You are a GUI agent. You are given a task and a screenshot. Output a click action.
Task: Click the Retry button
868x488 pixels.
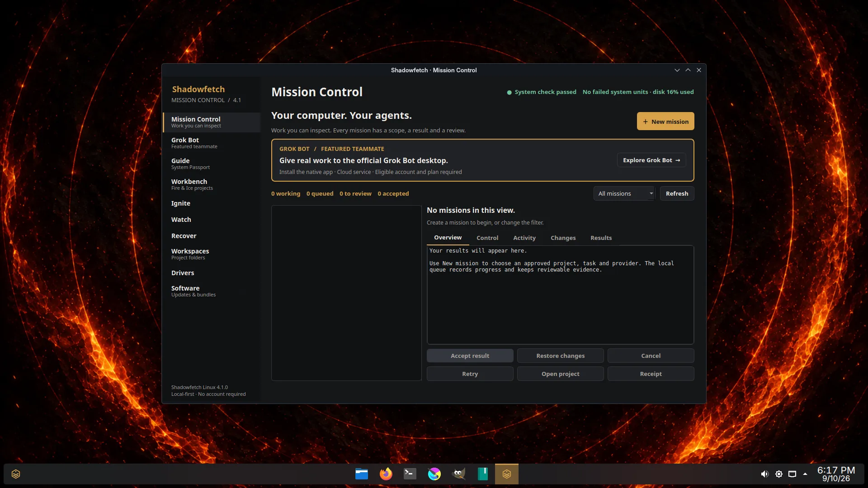coord(470,374)
